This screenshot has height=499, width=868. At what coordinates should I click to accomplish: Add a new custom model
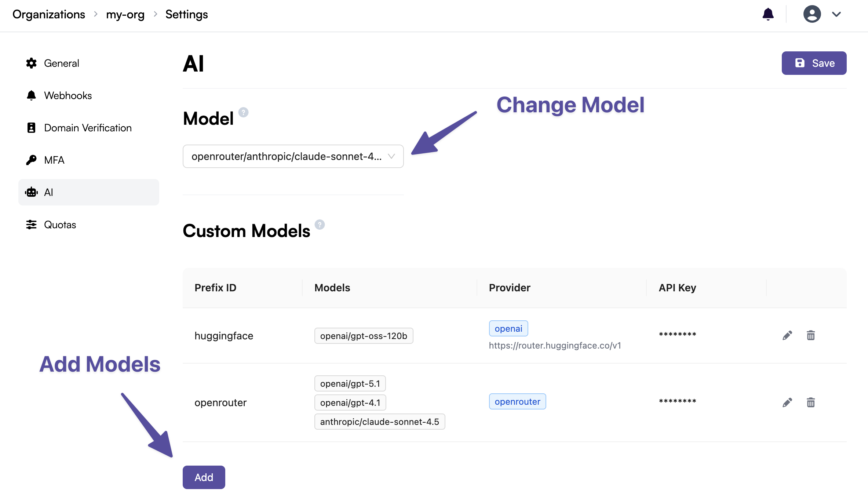(204, 477)
